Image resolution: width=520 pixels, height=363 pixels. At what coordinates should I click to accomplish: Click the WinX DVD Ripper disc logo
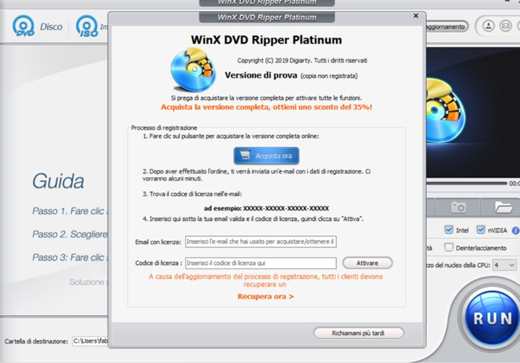coord(193,70)
